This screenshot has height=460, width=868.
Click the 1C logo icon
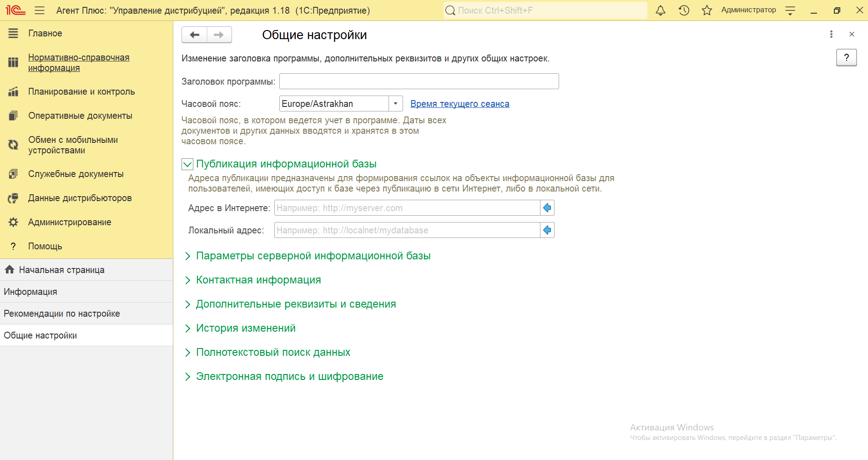[15, 10]
